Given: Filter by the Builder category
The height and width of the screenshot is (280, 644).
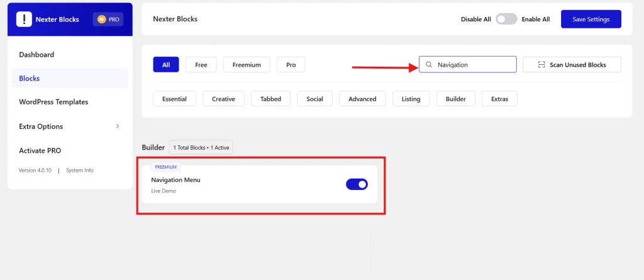Looking at the screenshot, I should pyautogui.click(x=456, y=99).
